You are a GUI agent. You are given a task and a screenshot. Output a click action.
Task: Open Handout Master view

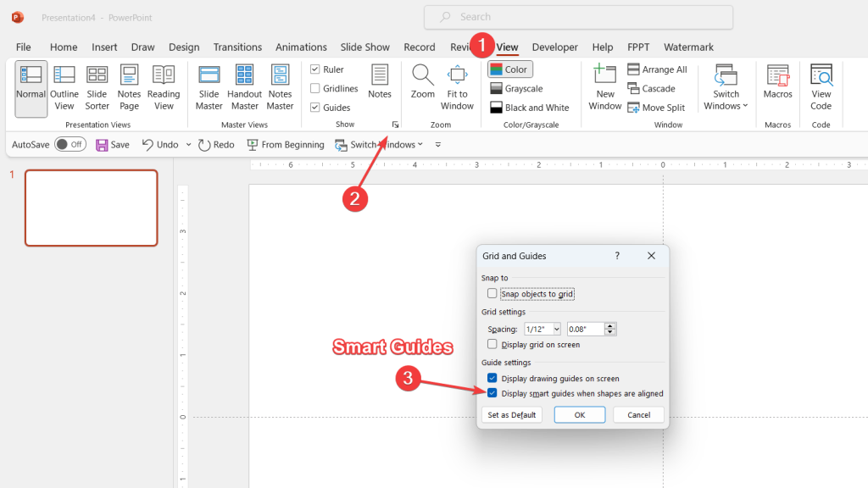click(x=244, y=85)
